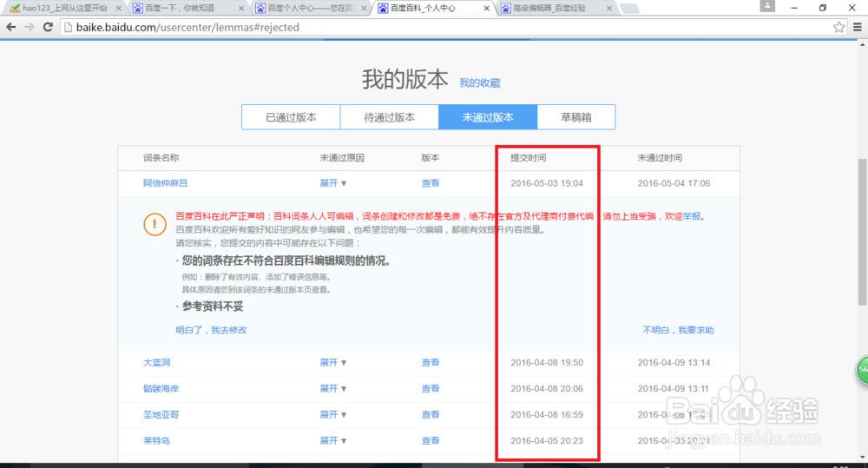Close the 百度百科_个人中心 tab
The image size is (868, 468).
click(487, 9)
